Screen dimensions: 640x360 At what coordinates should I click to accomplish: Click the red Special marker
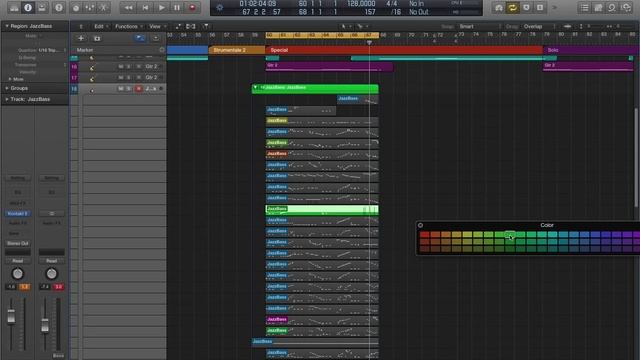[x=404, y=50]
